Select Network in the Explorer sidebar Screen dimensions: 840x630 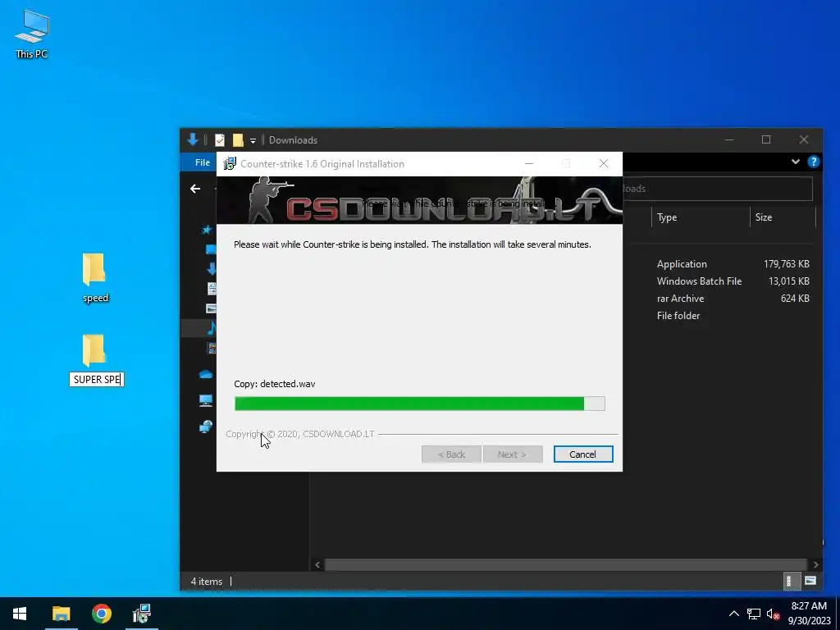pos(206,427)
